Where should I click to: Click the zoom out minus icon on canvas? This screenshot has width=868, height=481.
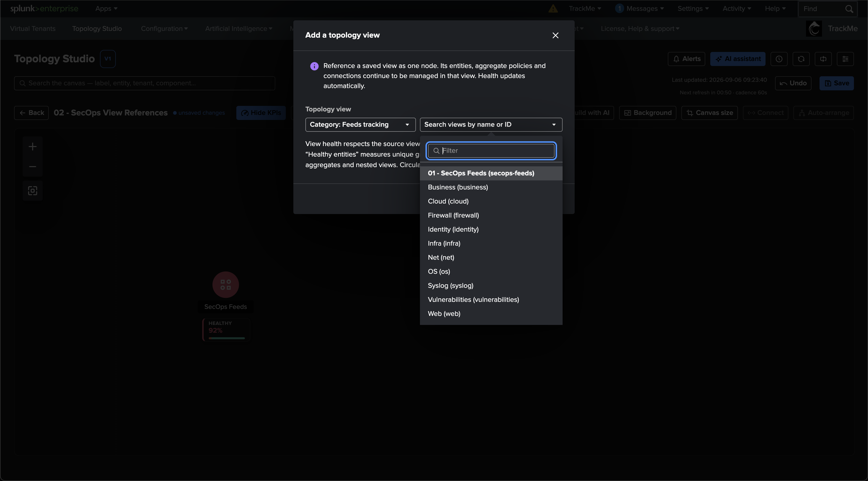[32, 167]
